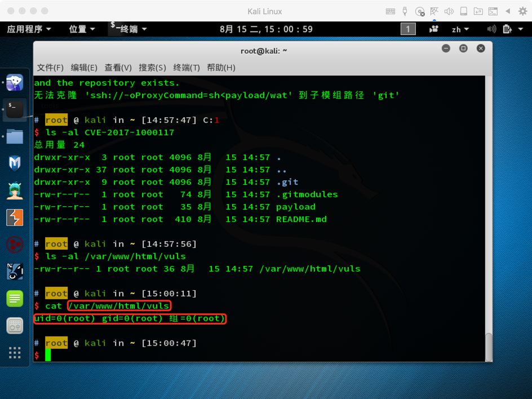This screenshot has width=532, height=399.
Task: Open the 位置 places menu
Action: [82, 29]
